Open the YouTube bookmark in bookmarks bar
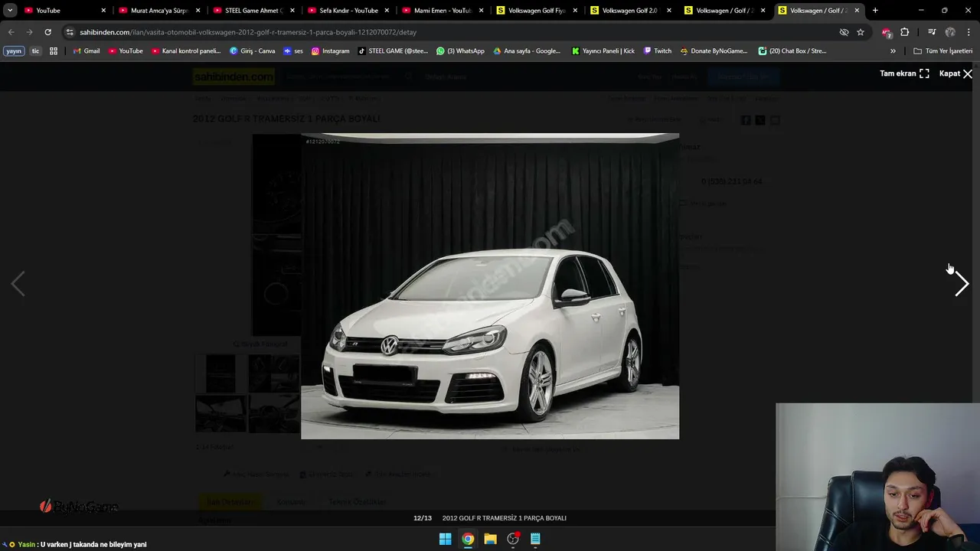Screen dimensions: 980x551 (126, 51)
